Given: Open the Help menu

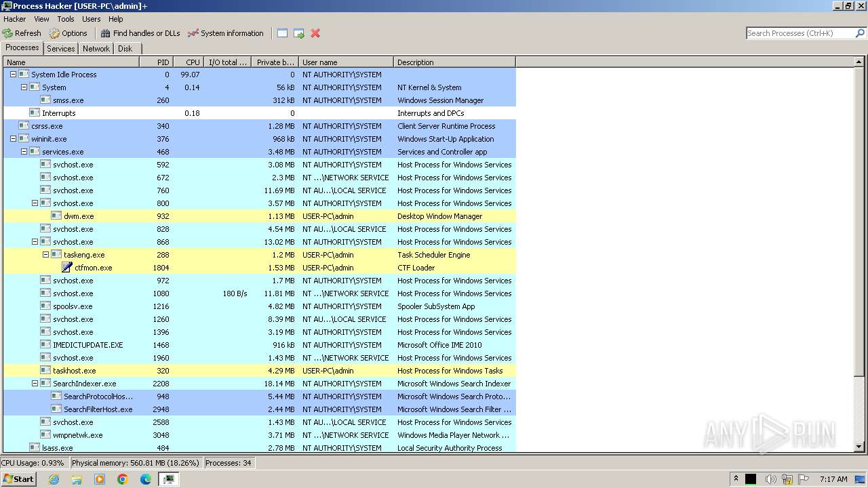Looking at the screenshot, I should pos(116,19).
